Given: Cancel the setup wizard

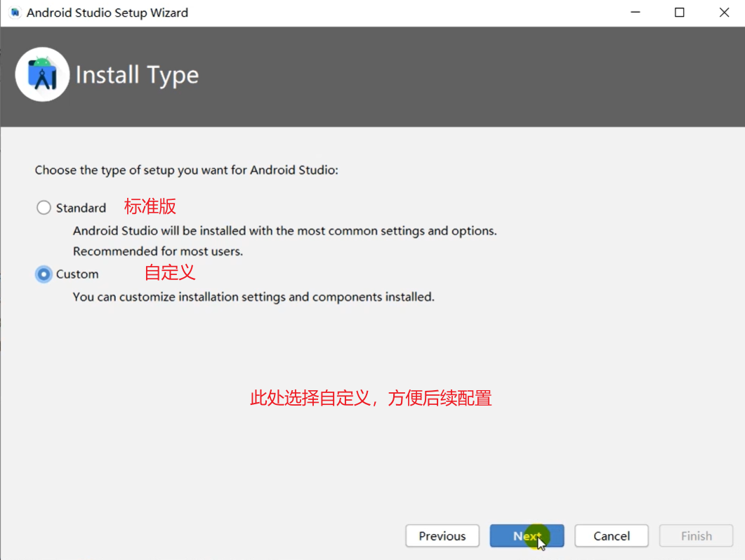Looking at the screenshot, I should point(612,535).
